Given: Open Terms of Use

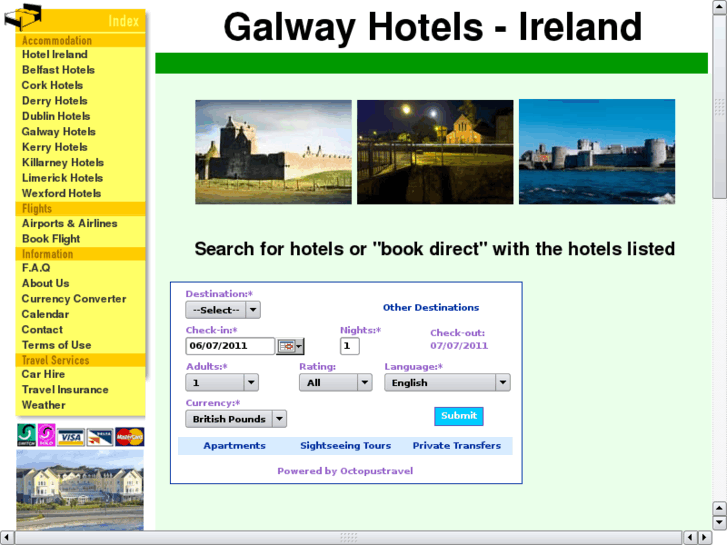Looking at the screenshot, I should (57, 345).
